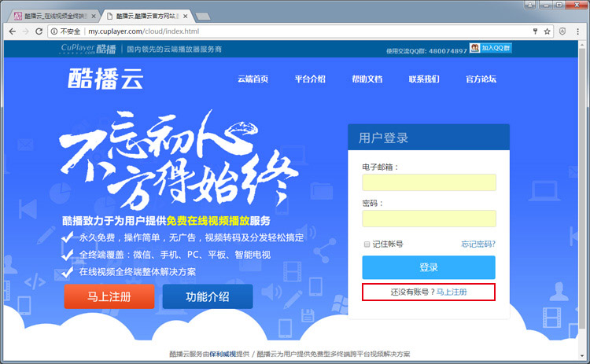Click the 忘记密码? link
Screen dimensions: 590x364
[478, 245]
